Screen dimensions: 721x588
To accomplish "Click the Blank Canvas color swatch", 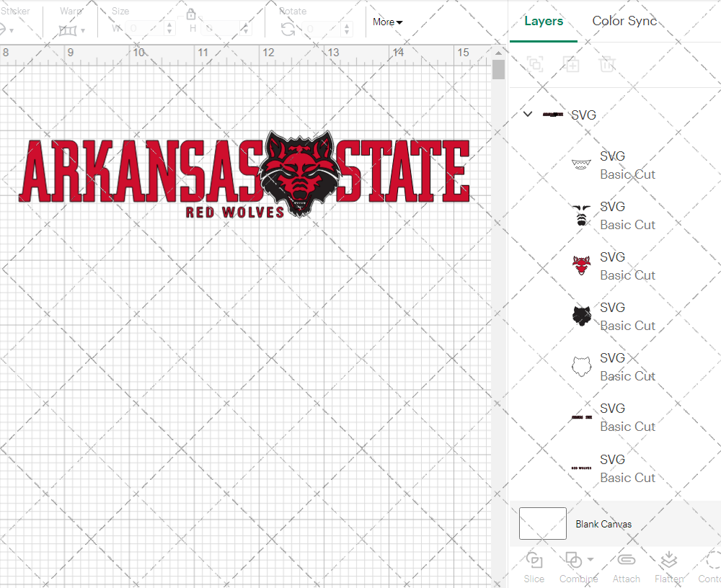I will [543, 523].
